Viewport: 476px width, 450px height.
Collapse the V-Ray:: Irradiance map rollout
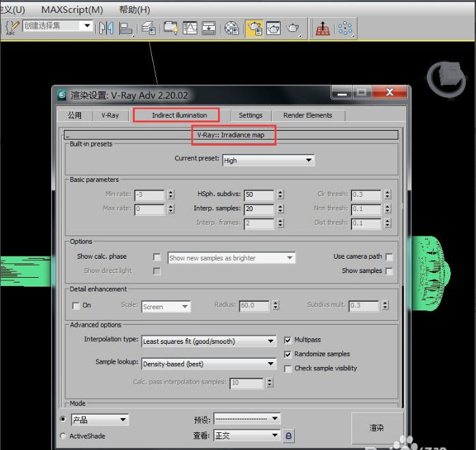tap(231, 135)
